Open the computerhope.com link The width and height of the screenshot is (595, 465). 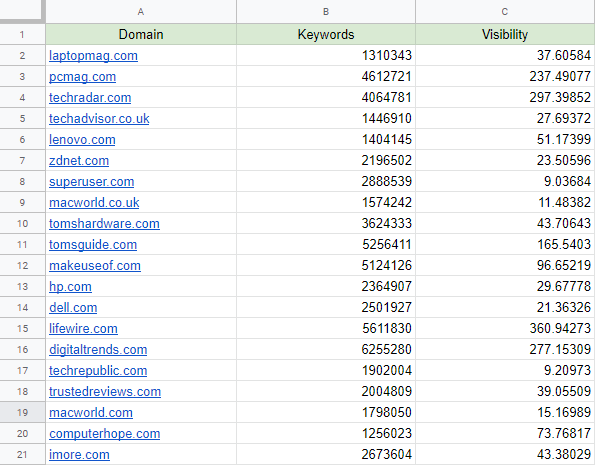click(104, 433)
